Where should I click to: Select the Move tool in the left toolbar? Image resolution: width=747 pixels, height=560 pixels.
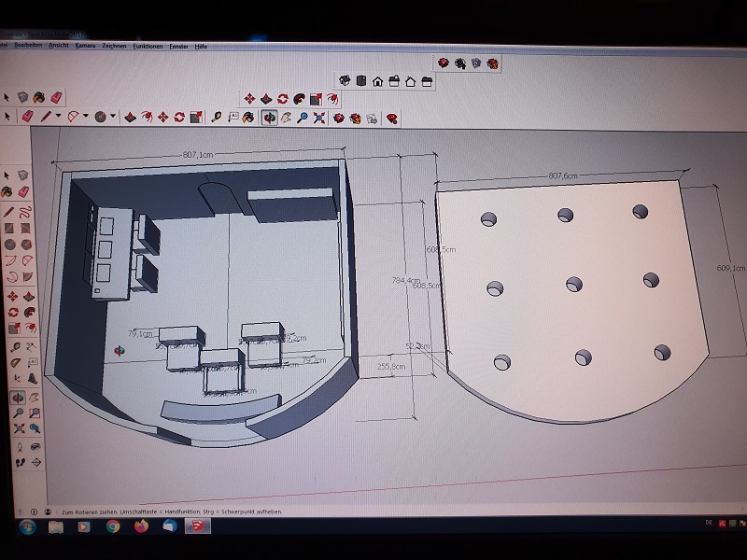click(x=11, y=295)
